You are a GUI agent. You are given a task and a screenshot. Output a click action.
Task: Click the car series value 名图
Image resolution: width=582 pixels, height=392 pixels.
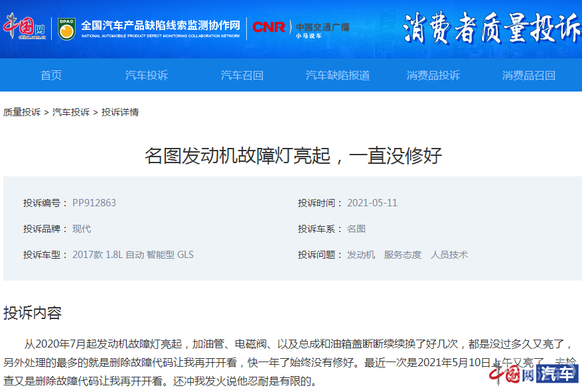coord(356,229)
